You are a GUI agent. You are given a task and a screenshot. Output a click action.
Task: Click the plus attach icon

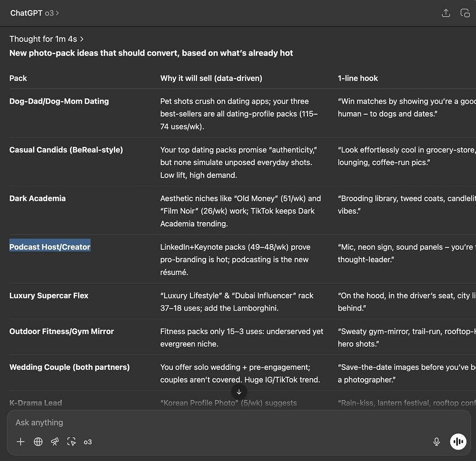click(20, 441)
